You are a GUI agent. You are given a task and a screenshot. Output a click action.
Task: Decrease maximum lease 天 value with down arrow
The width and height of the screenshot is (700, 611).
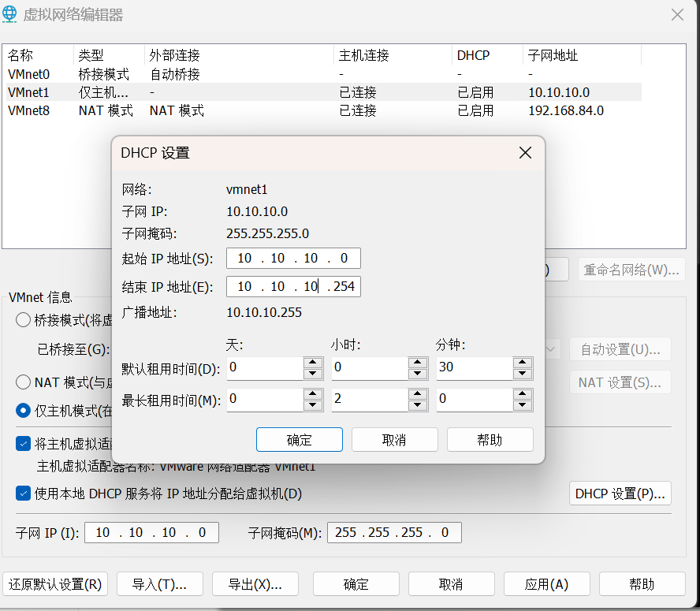click(x=313, y=405)
